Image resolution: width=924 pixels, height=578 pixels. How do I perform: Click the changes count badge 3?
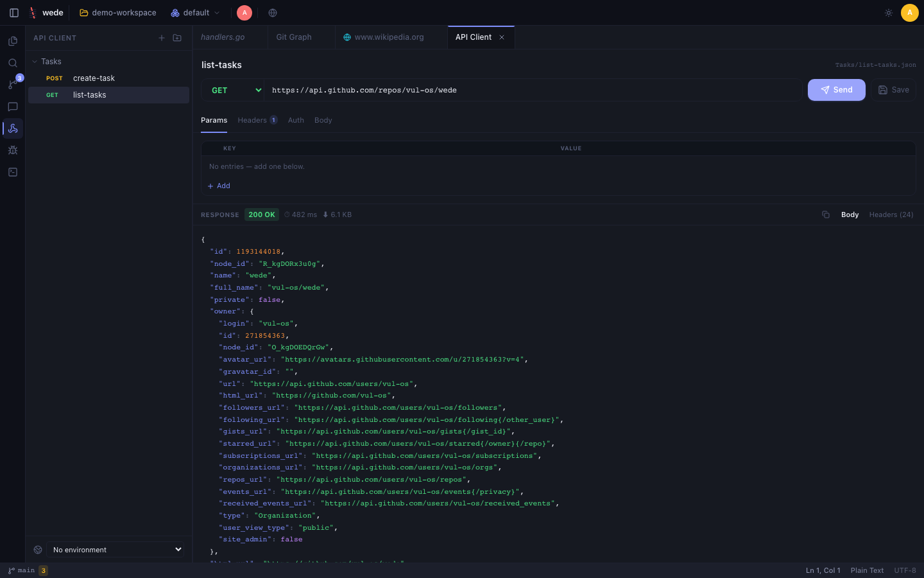click(x=43, y=570)
